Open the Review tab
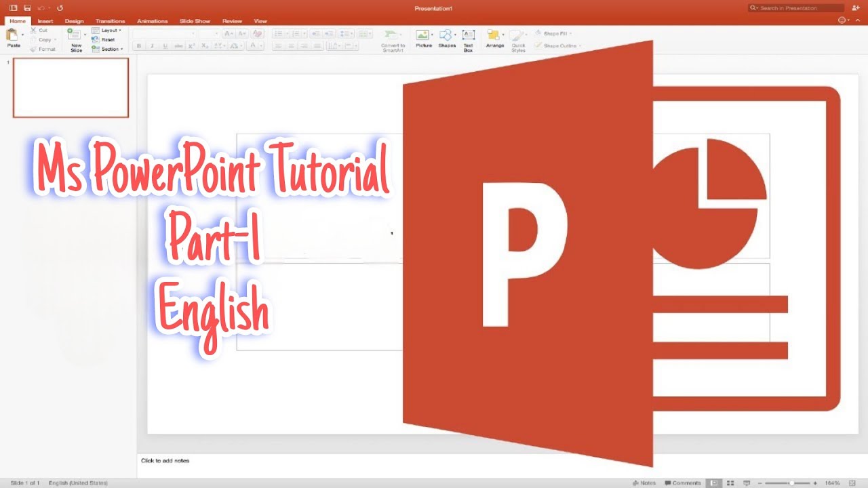Viewport: 868px width, 488px height. point(233,21)
